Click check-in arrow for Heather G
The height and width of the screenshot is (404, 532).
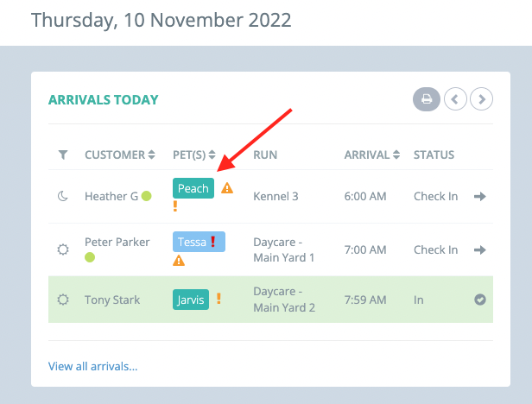480,197
